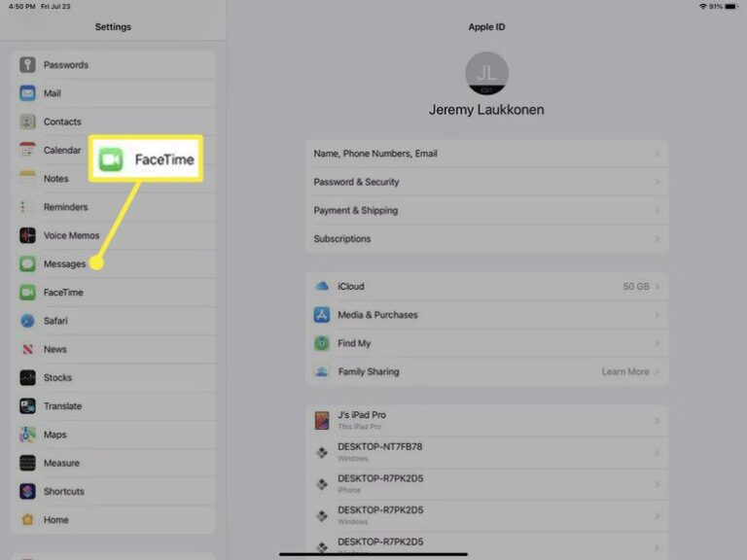Tap the Notes icon in sidebar
Image resolution: width=747 pixels, height=560 pixels.
point(27,179)
